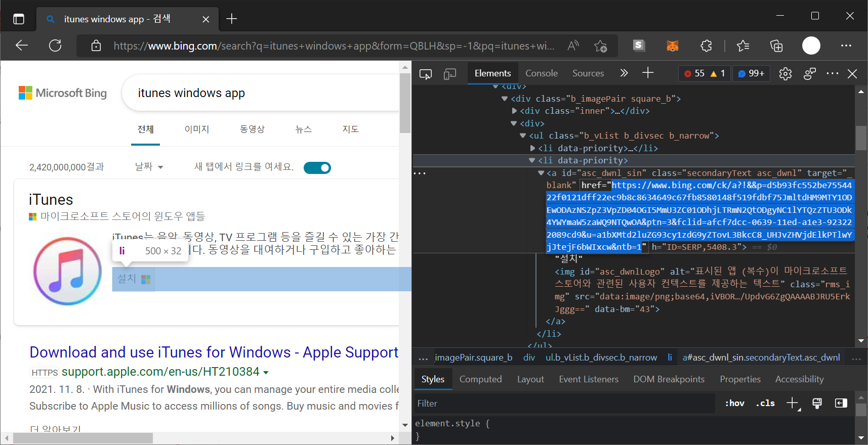Image resolution: width=868 pixels, height=445 pixels.
Task: View site information lock icon
Action: 96,46
